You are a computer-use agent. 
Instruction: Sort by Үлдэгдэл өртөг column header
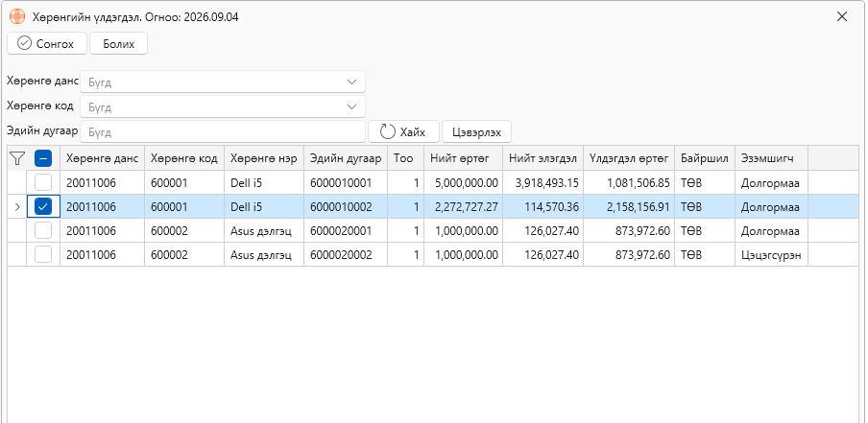[x=629, y=158]
